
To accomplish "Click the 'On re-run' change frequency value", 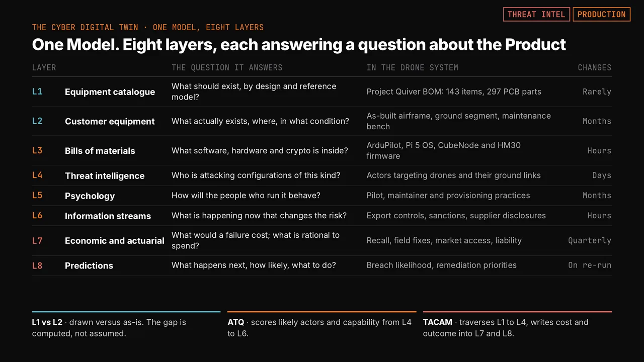I will click(590, 265).
